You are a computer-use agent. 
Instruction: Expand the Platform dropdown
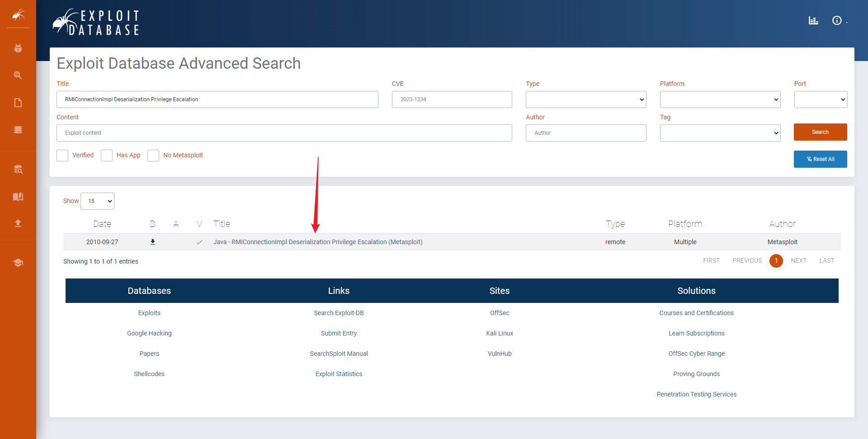click(720, 99)
